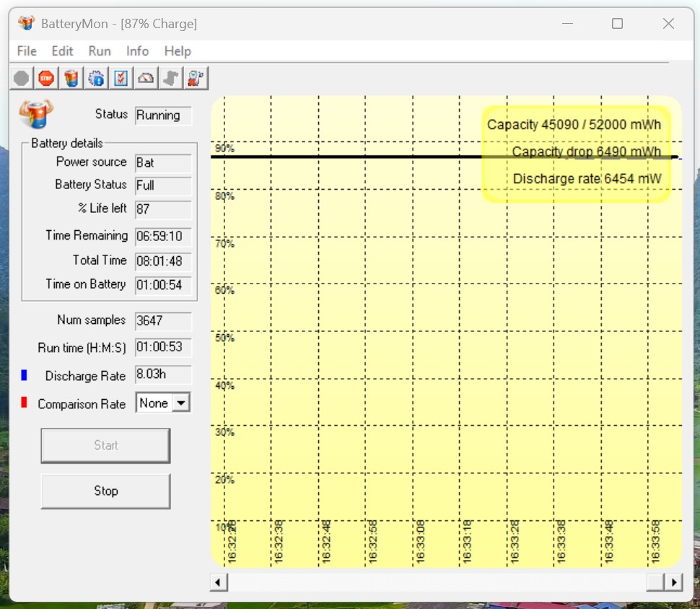Viewport: 700px width, 609px height.
Task: Click the gauge meter toolbar icon
Action: pyautogui.click(x=146, y=79)
